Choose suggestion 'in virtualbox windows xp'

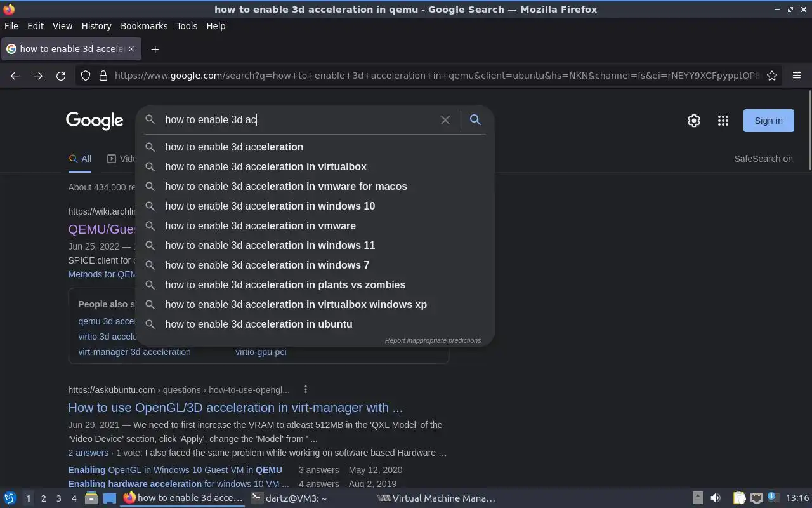(x=315, y=304)
